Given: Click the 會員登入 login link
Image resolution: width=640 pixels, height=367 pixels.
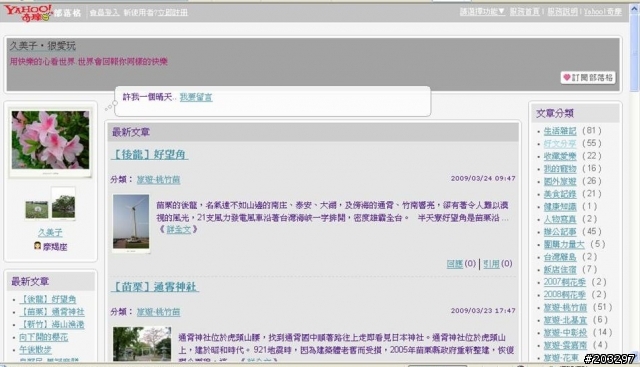Looking at the screenshot, I should pyautogui.click(x=104, y=13).
